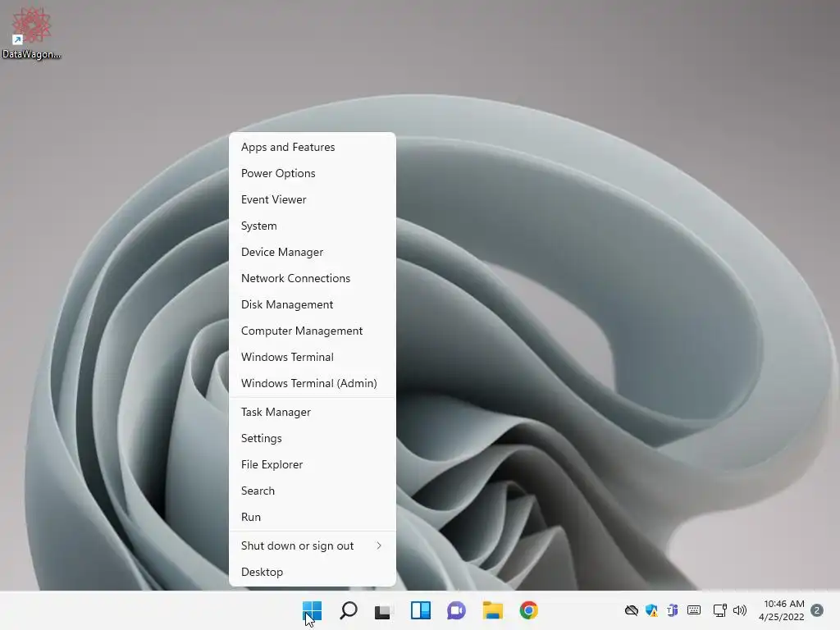Viewport: 840px width, 630px height.
Task: Open the notification count badge
Action: tap(817, 610)
